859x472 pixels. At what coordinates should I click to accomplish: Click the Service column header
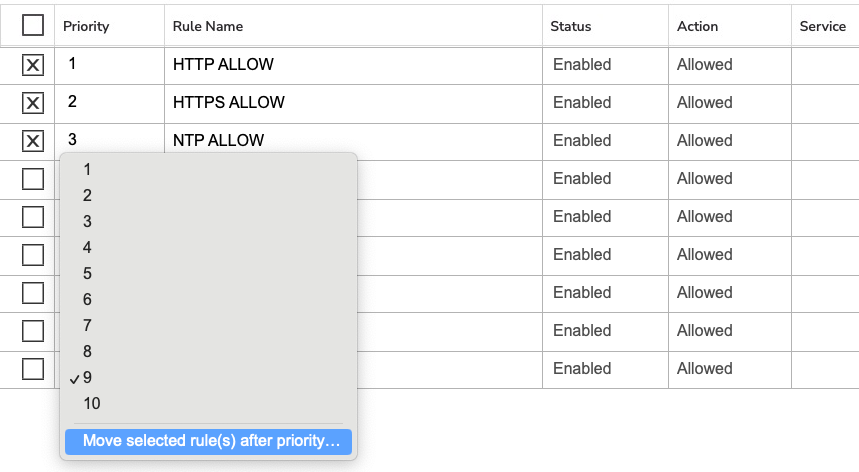(822, 26)
